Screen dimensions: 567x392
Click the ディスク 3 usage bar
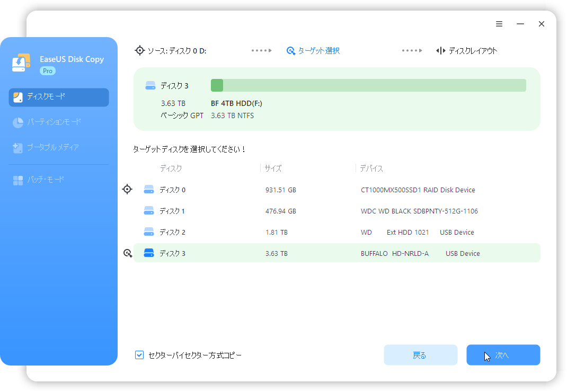click(368, 85)
